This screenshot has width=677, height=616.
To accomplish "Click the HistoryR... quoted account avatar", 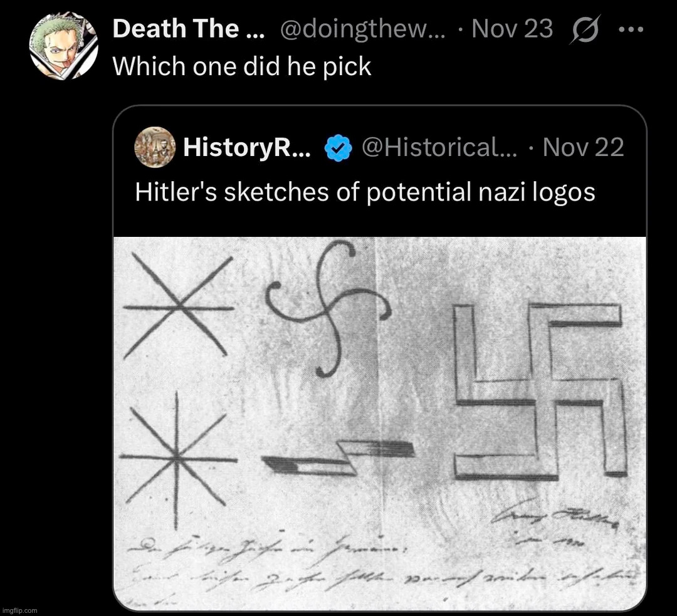I will [x=154, y=147].
